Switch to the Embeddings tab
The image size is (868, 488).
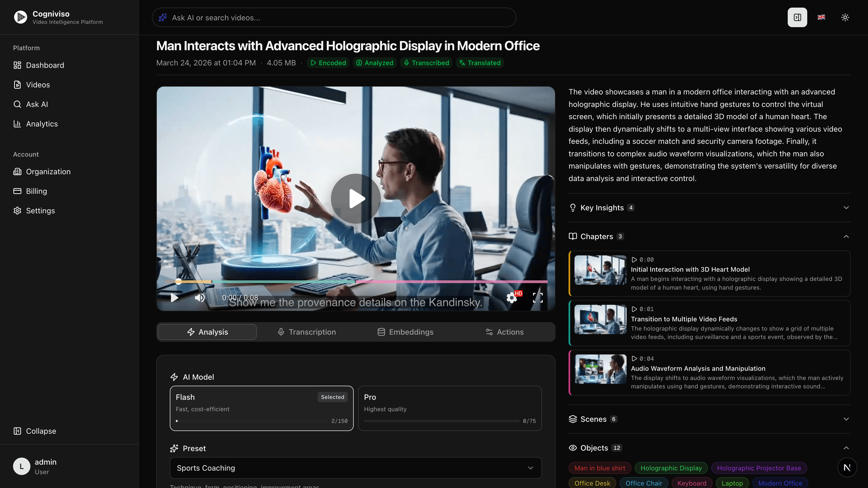[406, 332]
